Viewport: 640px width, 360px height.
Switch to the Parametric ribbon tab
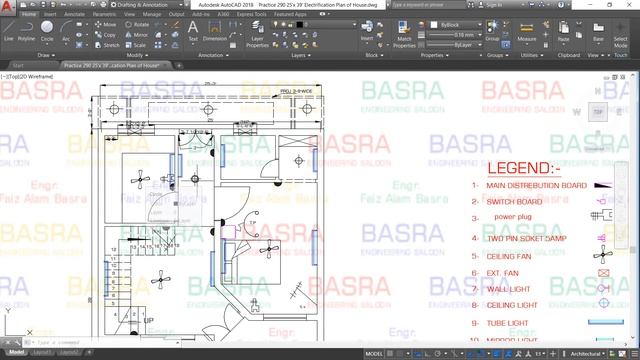[104, 14]
